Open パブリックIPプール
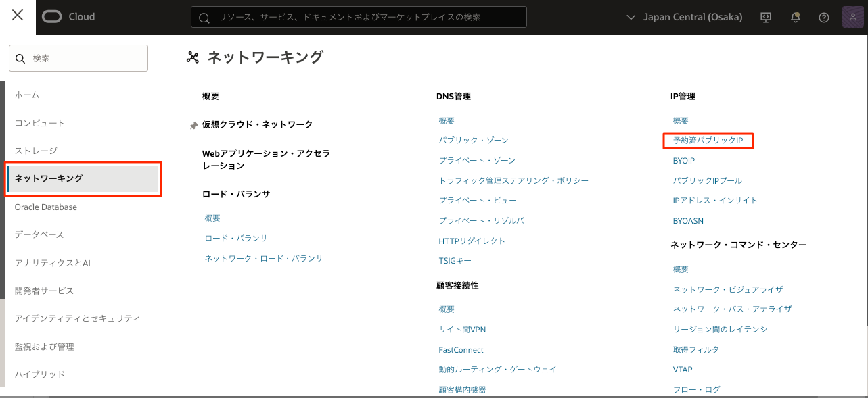This screenshot has height=398, width=868. (708, 181)
